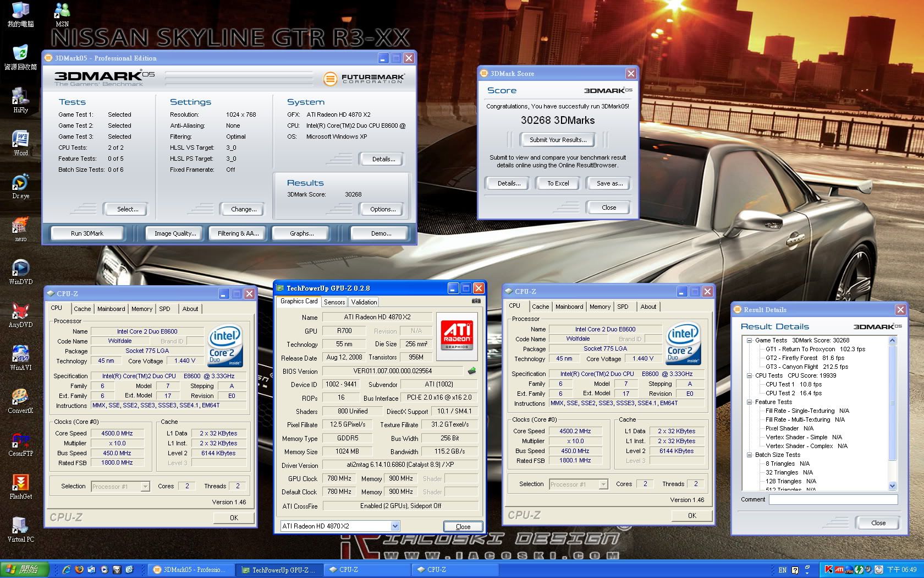Click the Start (開始) button
The height and width of the screenshot is (578, 924).
(x=25, y=570)
